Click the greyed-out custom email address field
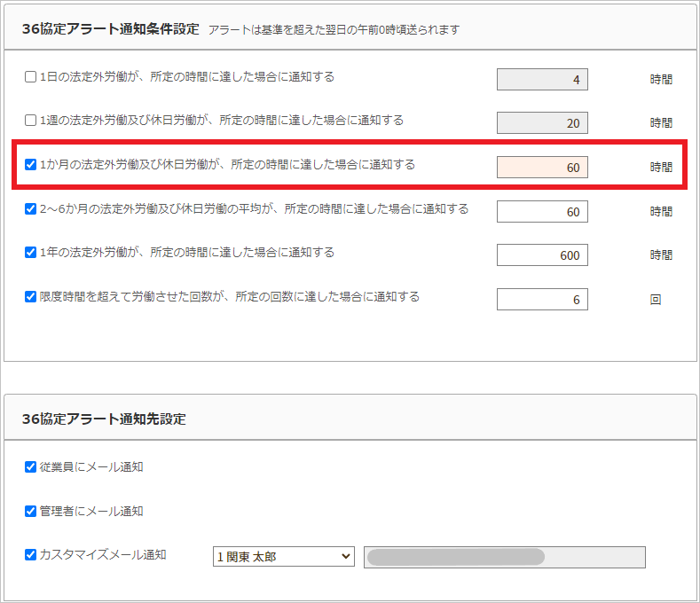The width and height of the screenshot is (700, 603). 504,557
